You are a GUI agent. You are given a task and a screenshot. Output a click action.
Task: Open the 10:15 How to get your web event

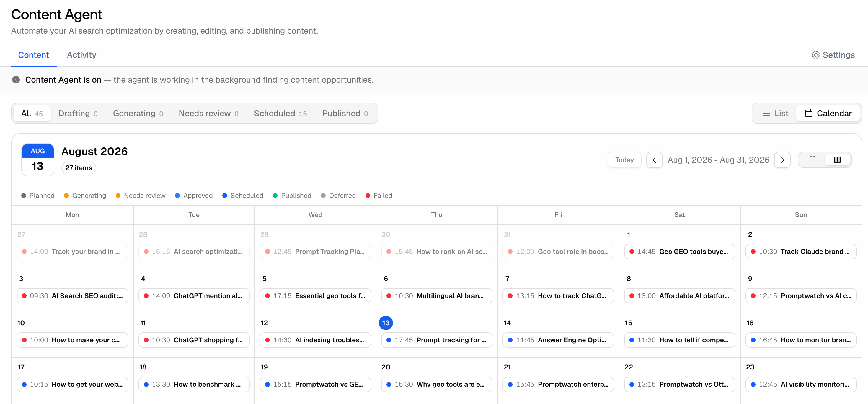pos(72,384)
